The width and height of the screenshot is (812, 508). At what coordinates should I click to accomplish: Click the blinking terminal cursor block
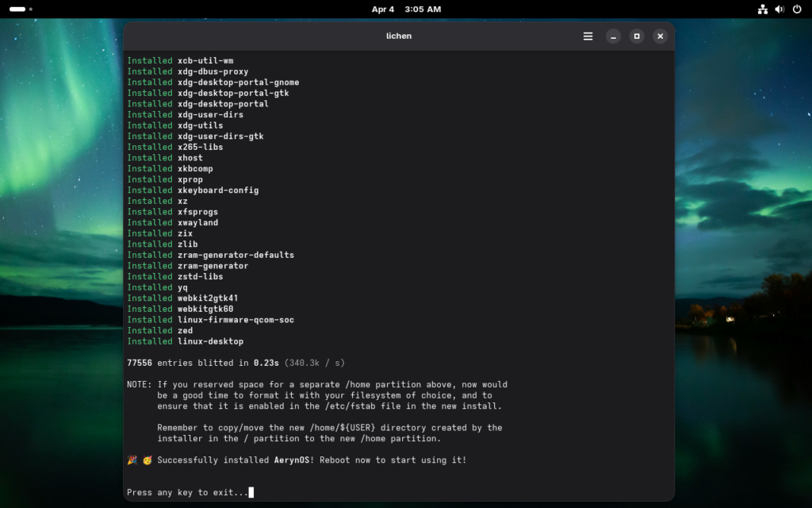click(251, 493)
